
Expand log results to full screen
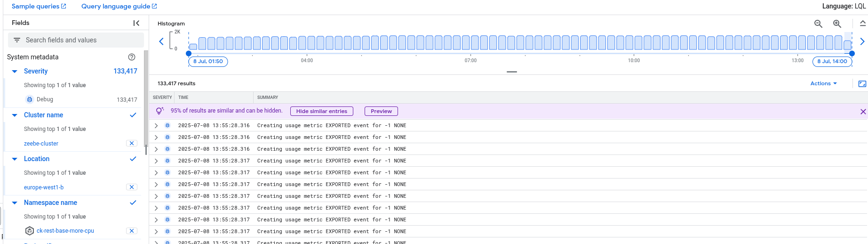(862, 83)
